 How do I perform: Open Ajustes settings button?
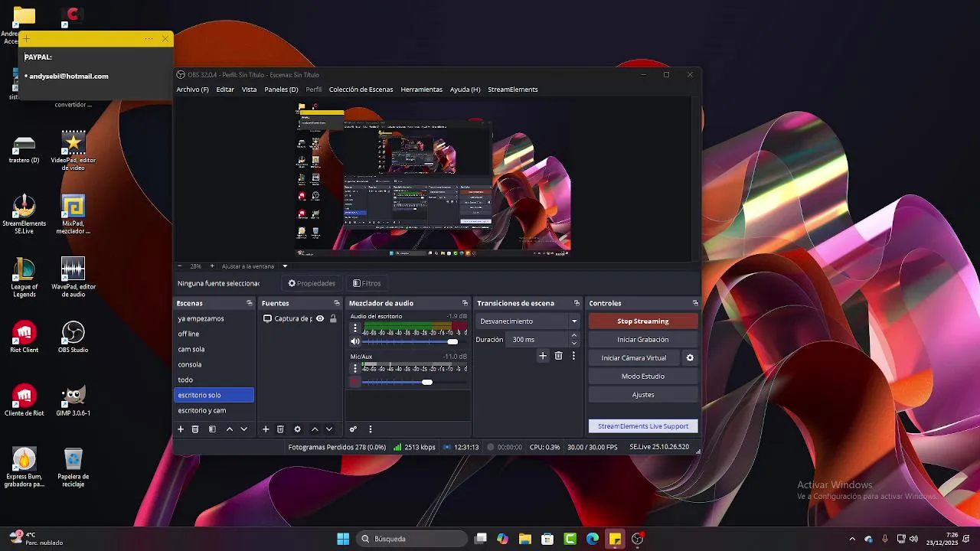(643, 395)
